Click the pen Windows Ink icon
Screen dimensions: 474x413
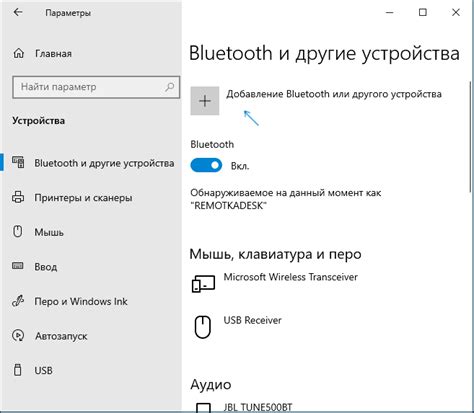point(18,301)
